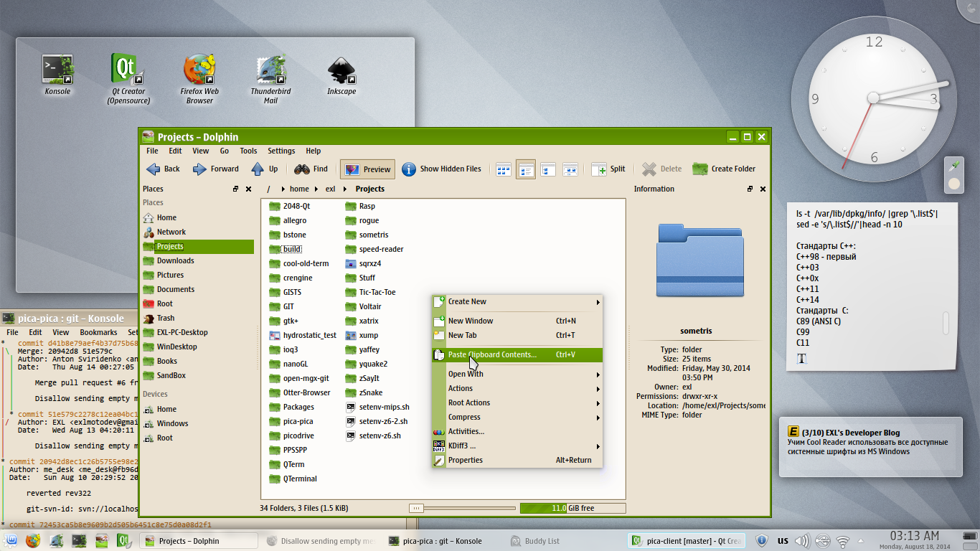Switch to Icons view mode
The height and width of the screenshot is (551, 980).
504,169
